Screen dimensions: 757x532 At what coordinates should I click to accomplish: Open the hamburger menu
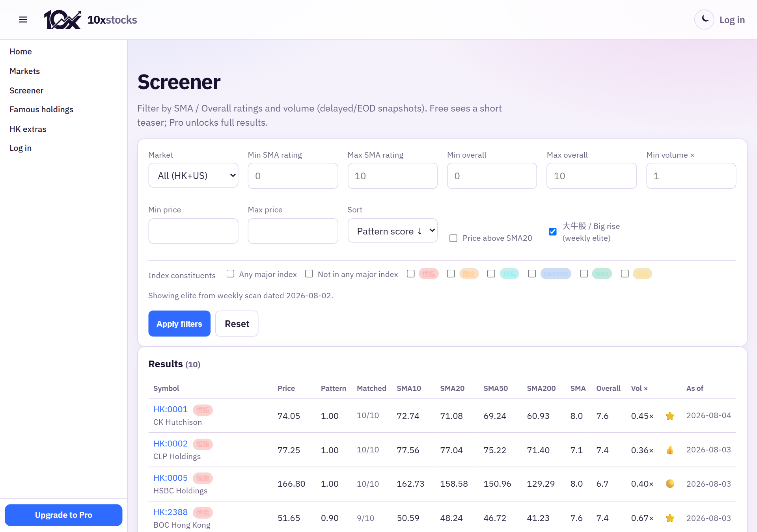click(23, 20)
